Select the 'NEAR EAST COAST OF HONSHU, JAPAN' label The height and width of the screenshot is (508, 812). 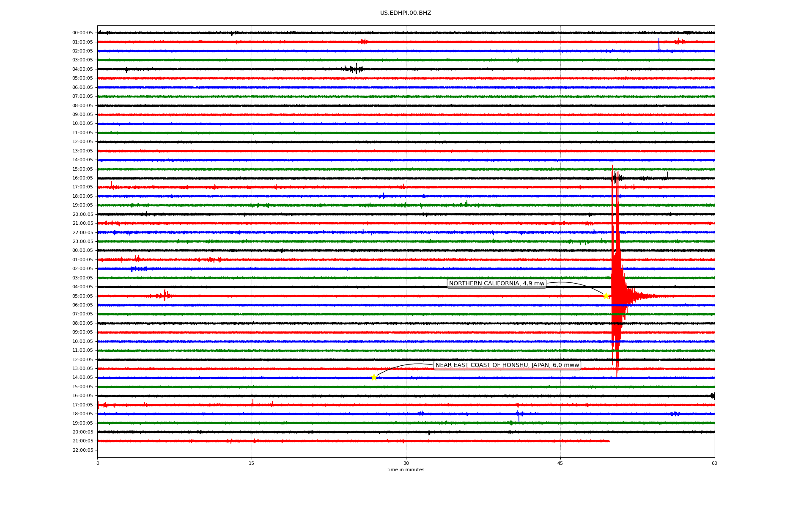tap(507, 365)
